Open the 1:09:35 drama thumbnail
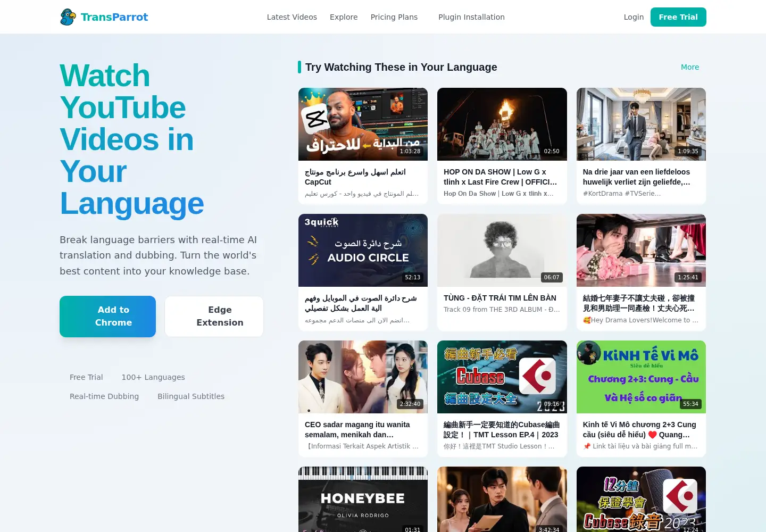This screenshot has width=766, height=532. coord(641,124)
